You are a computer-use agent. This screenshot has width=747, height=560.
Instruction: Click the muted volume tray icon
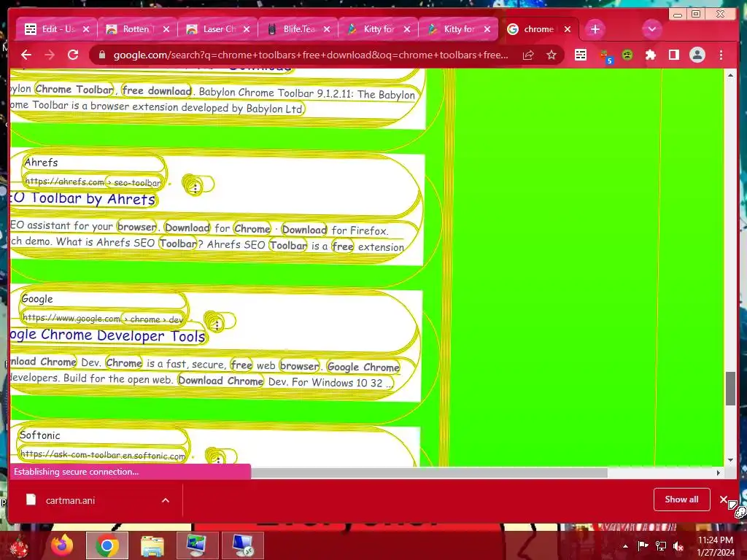[x=678, y=546]
